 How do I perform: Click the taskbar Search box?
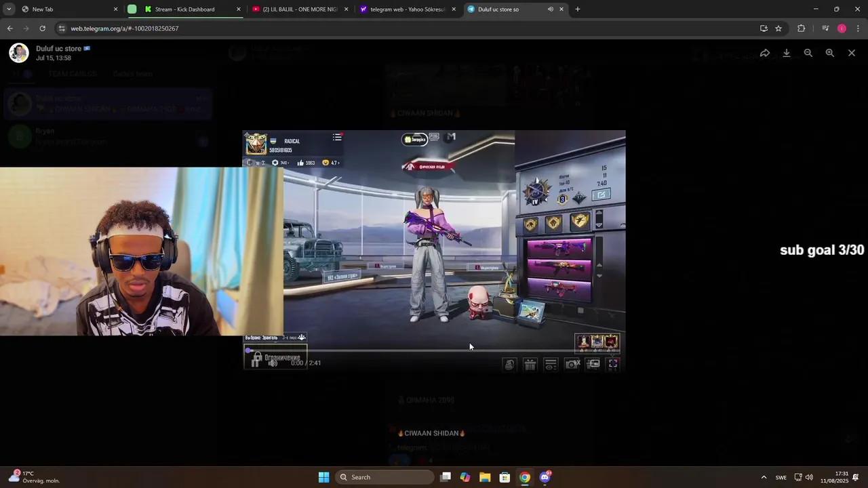click(384, 477)
